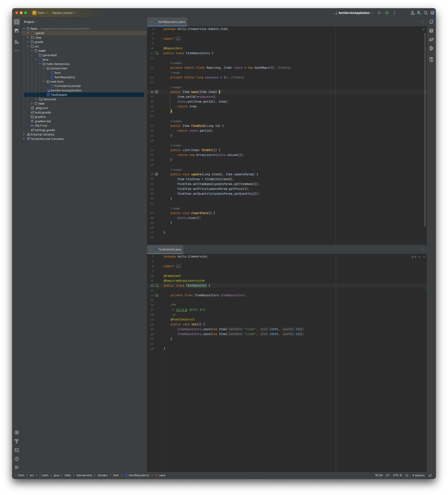Image resolution: width=448 pixels, height=495 pixels.
Task: Click the read-only lock icon in status bar
Action: [x=430, y=475]
